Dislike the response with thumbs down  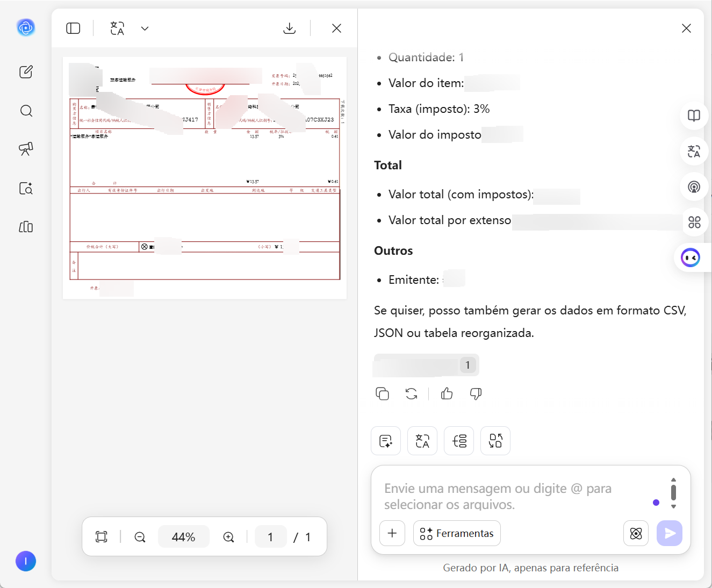(x=476, y=394)
